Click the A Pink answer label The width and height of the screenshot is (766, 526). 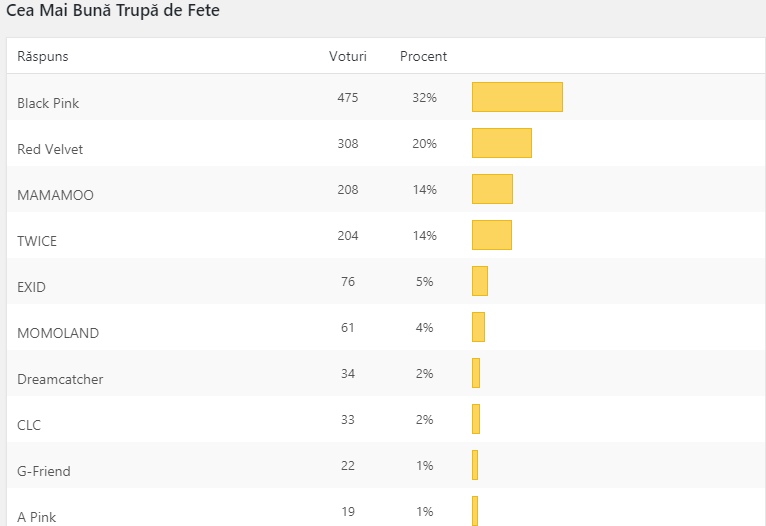click(x=37, y=517)
